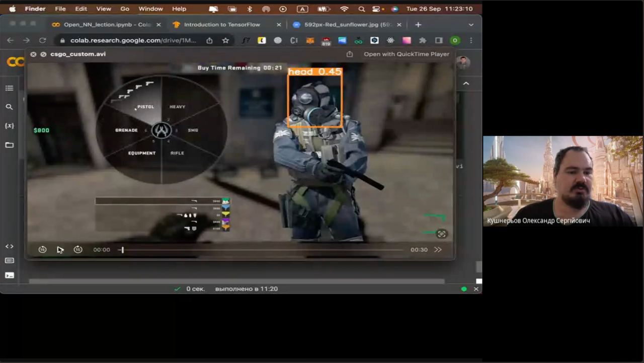This screenshot has width=644, height=363.
Task: Open the Finder menu in the menu bar
Action: [x=35, y=9]
